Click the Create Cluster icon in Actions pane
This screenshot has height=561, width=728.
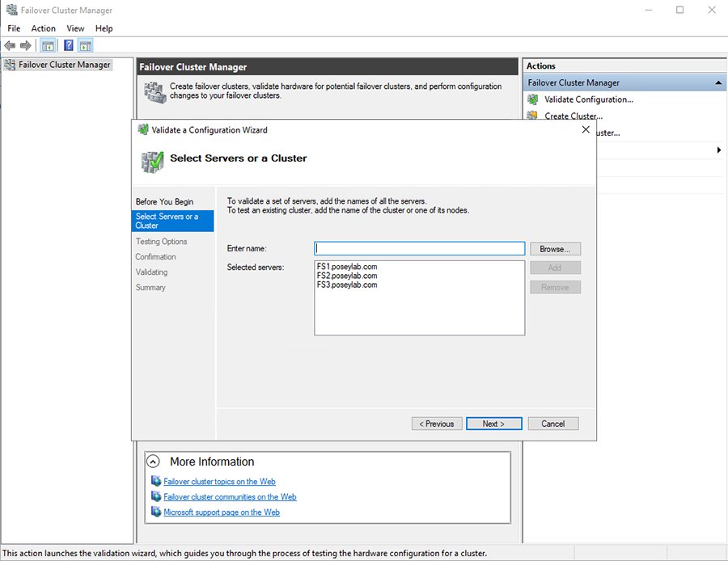(533, 116)
